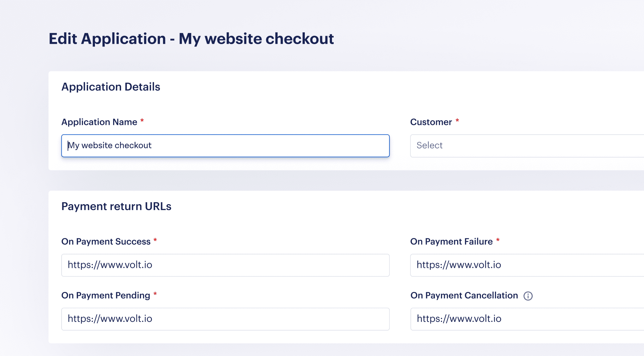The image size is (644, 356).
Task: Click the 'Application Details' section heading
Action: click(111, 87)
